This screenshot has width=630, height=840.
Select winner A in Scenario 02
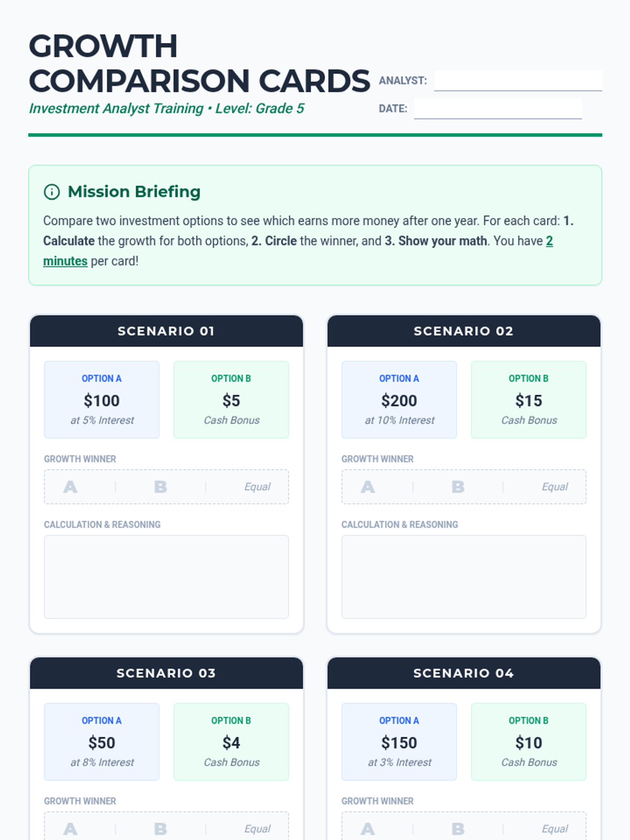[368, 487]
